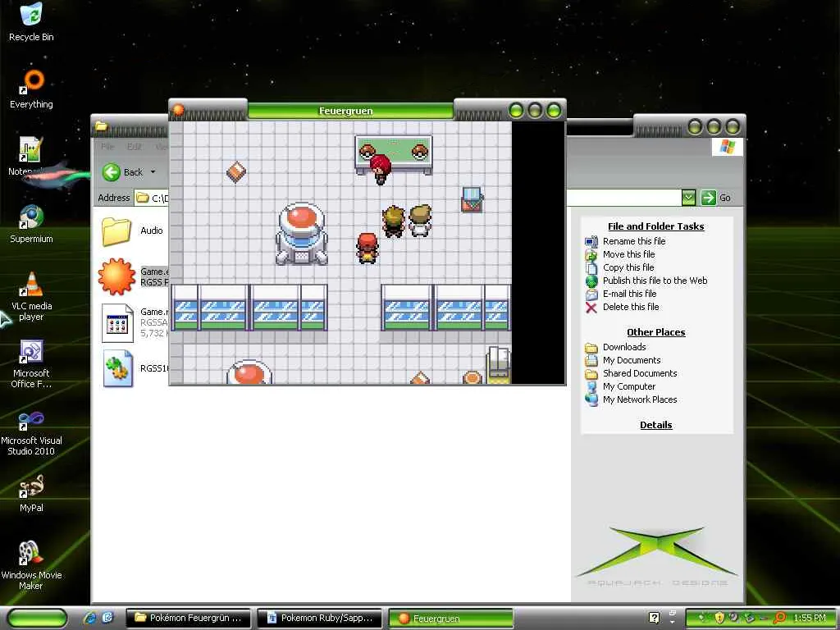The width and height of the screenshot is (840, 630).
Task: Select the Game.rgssad archive file icon
Action: (x=117, y=322)
